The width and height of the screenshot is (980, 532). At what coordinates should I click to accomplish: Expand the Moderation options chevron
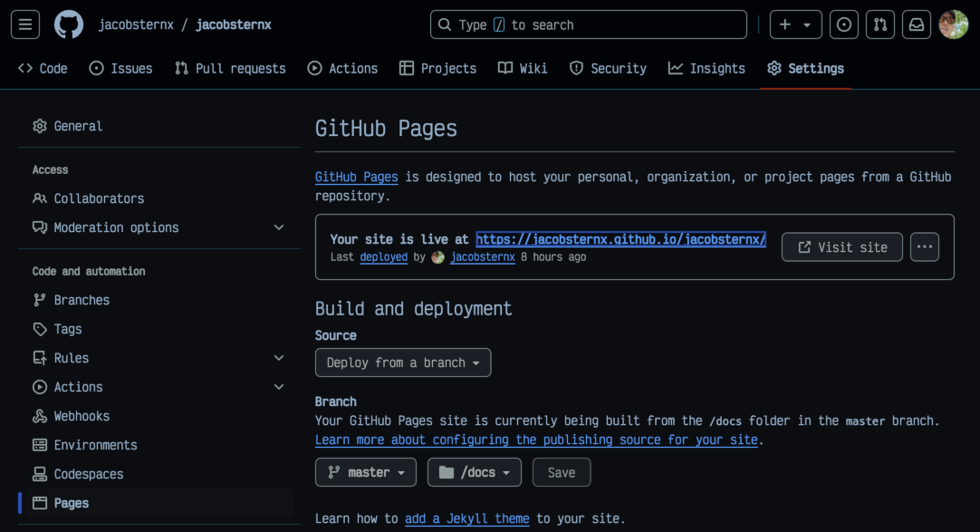click(279, 227)
